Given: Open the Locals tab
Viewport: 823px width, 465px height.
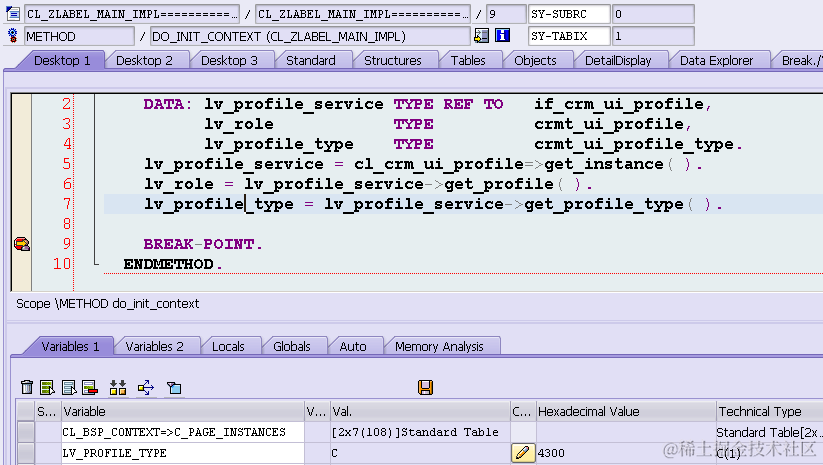Looking at the screenshot, I should pyautogui.click(x=228, y=346).
